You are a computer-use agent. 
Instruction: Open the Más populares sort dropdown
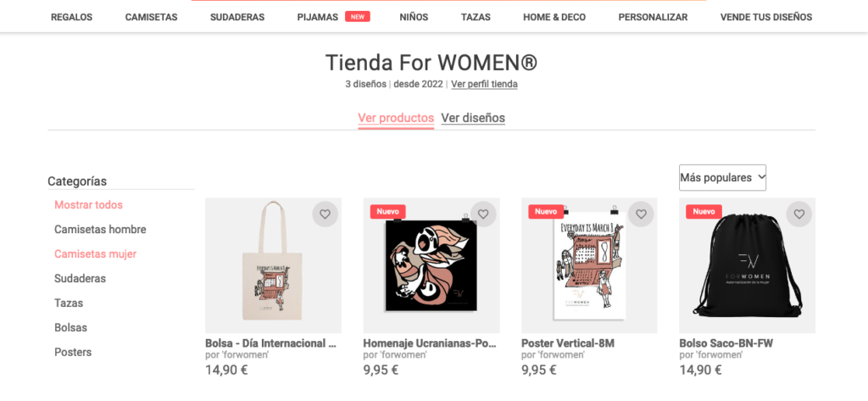click(x=722, y=178)
